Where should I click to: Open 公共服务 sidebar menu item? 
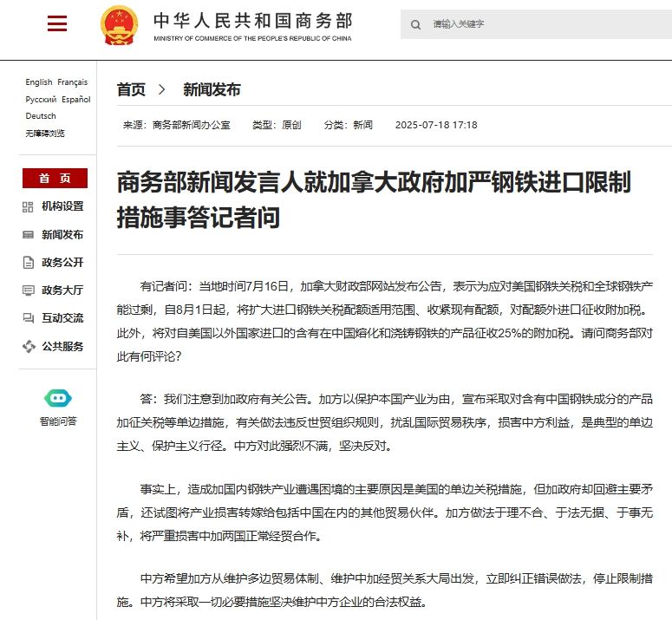pos(62,346)
